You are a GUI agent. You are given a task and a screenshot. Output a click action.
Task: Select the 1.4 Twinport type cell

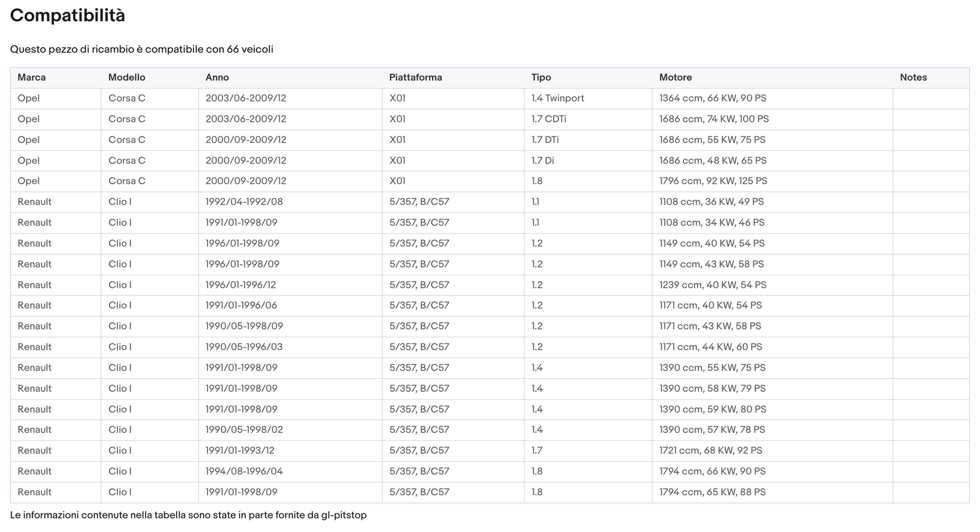588,99
